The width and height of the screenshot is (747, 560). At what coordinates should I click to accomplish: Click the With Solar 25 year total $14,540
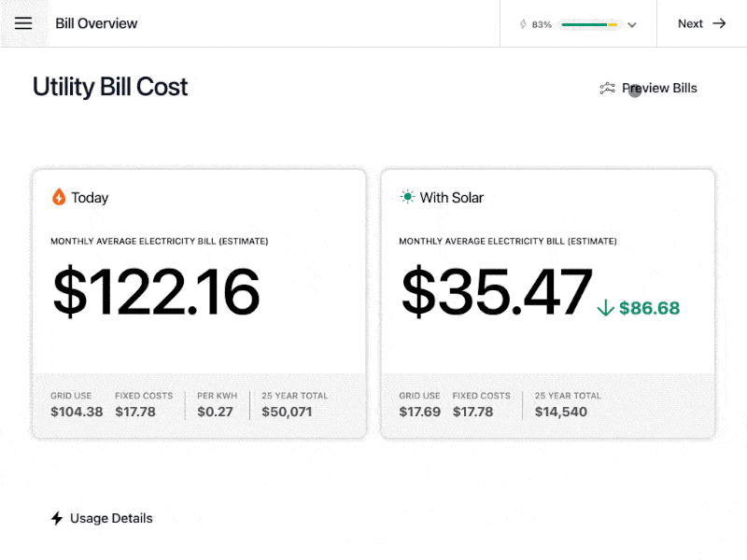pyautogui.click(x=561, y=412)
